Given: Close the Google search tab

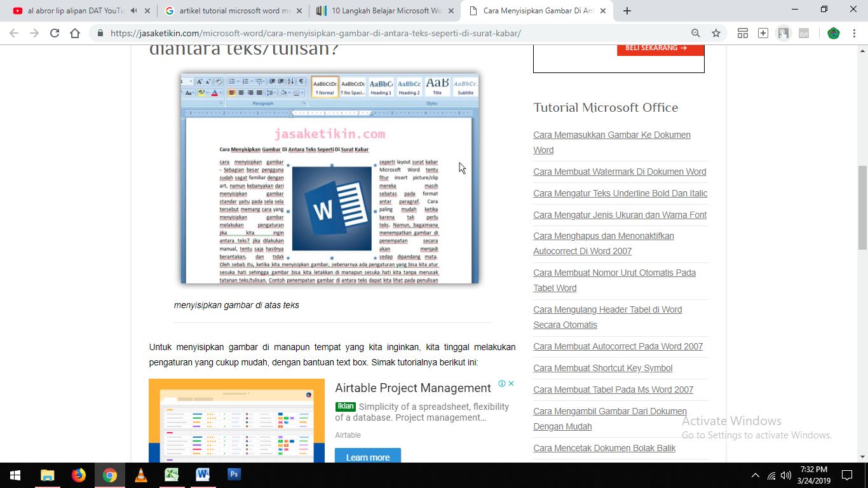Looking at the screenshot, I should [x=299, y=11].
